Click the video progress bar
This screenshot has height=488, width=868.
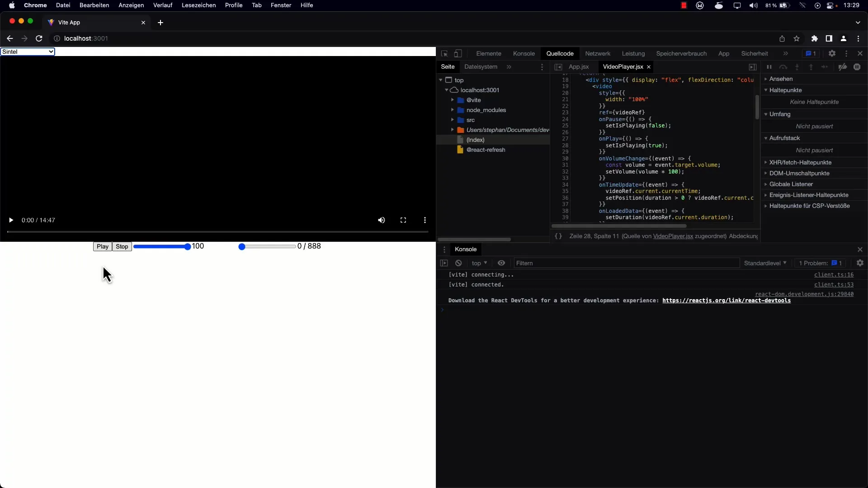(x=217, y=232)
